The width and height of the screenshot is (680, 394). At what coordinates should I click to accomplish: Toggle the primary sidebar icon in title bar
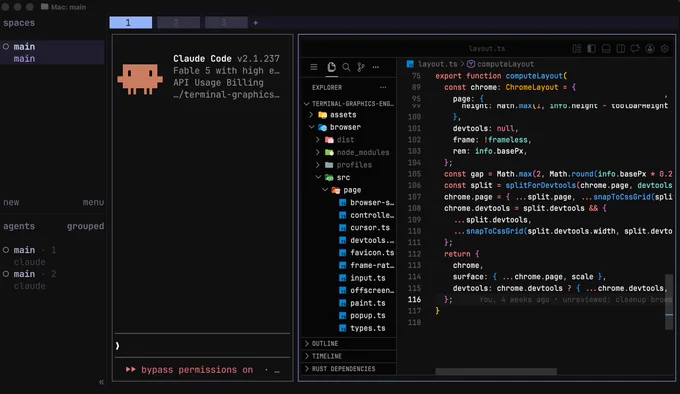point(592,49)
